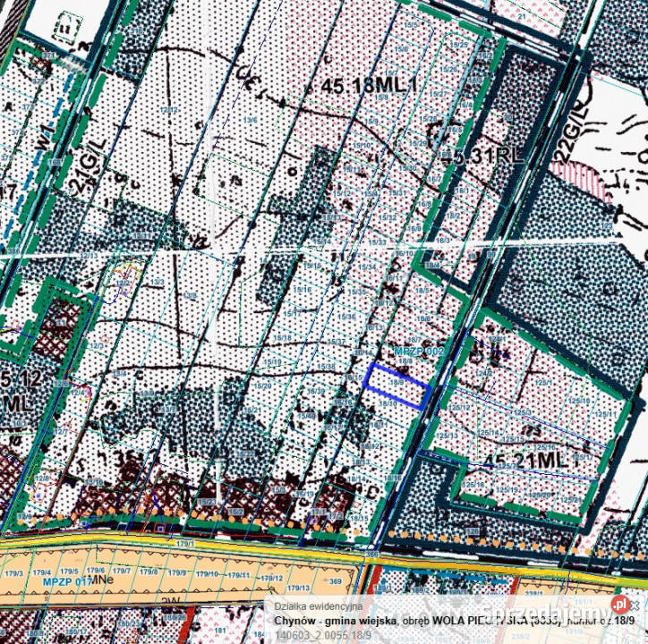Select parcel 125/12 on the map

[459, 408]
